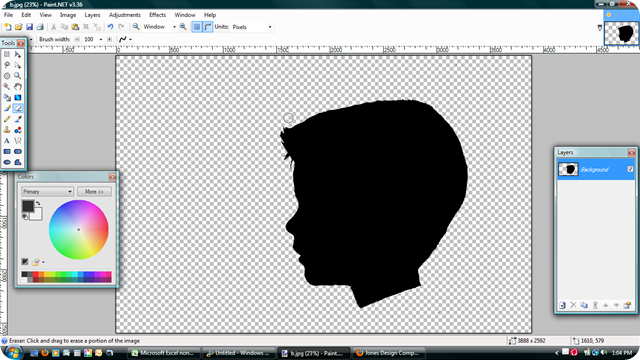Open the antialiasing dropdown arrow
The image size is (640, 360).
click(131, 40)
